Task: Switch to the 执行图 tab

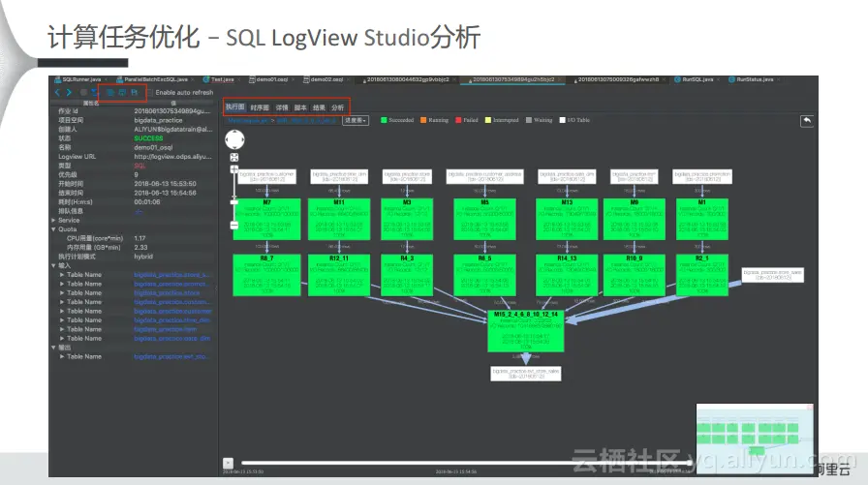Action: click(x=234, y=106)
